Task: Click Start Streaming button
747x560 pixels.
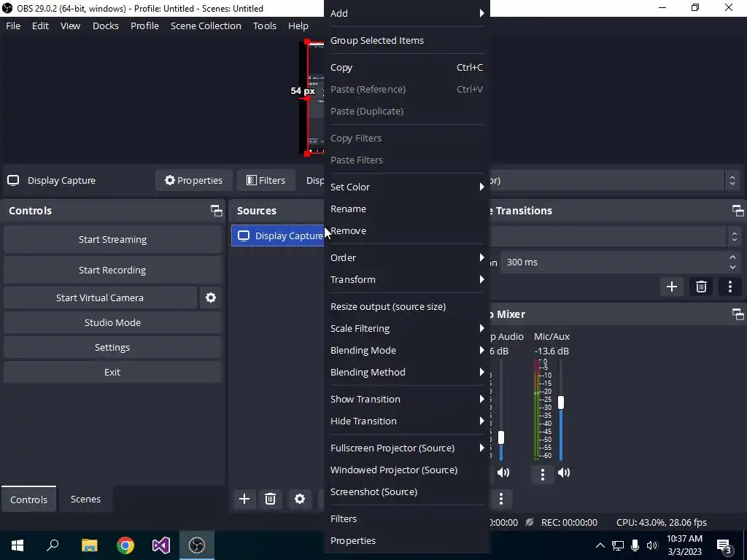Action: 112,239
